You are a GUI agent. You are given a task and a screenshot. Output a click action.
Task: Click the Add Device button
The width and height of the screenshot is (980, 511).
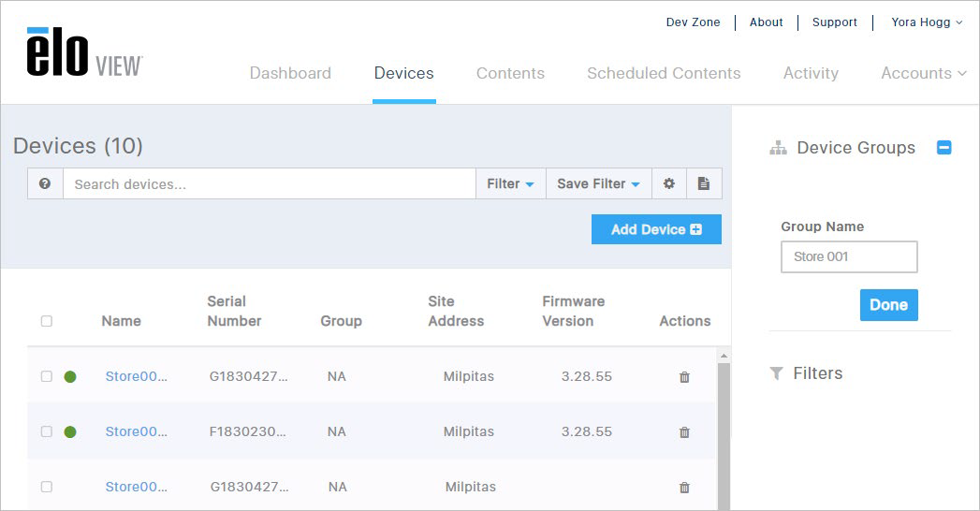[656, 229]
